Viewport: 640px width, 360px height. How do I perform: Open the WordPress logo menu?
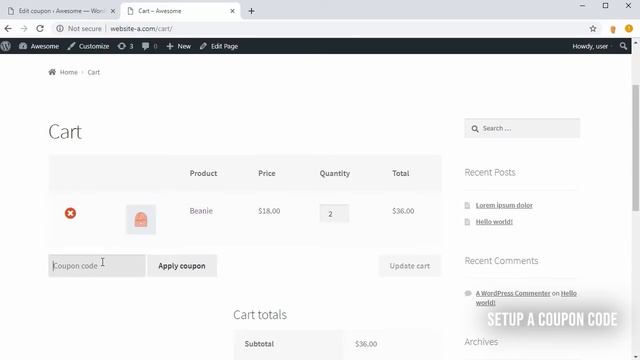(6, 46)
